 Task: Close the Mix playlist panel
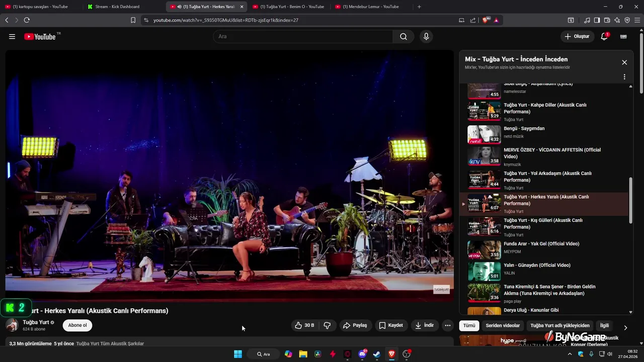(624, 62)
